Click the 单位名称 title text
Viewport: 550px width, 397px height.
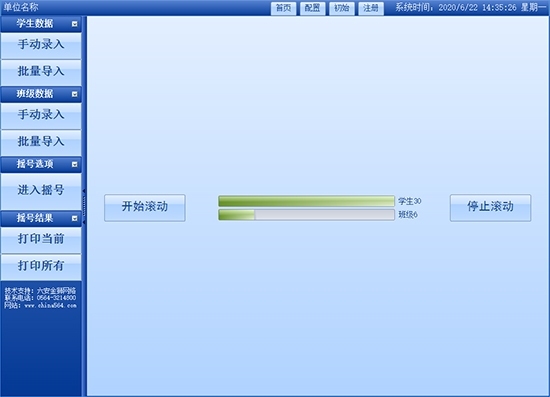[x=21, y=7]
